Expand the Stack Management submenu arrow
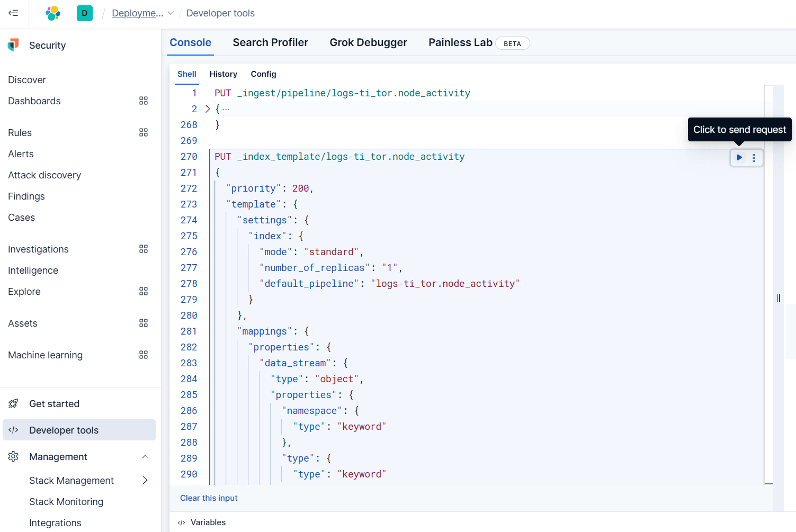796x532 pixels. pos(145,481)
